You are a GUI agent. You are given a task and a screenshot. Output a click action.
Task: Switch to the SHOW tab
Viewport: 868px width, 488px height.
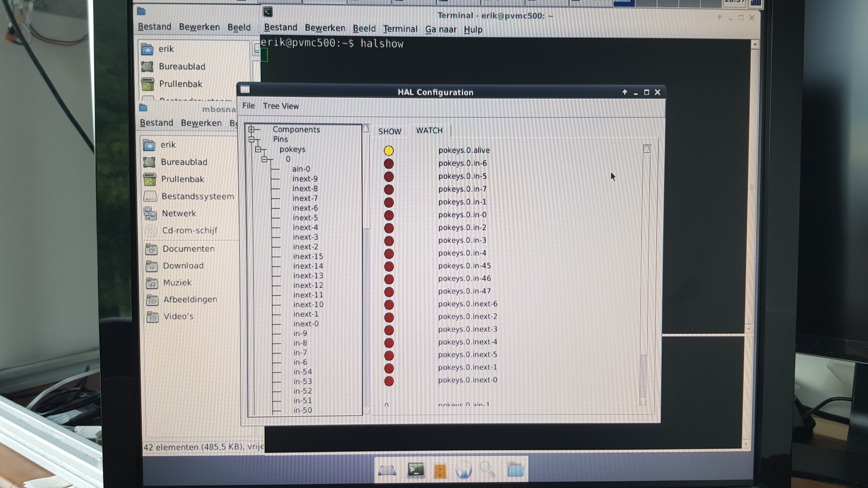point(390,131)
